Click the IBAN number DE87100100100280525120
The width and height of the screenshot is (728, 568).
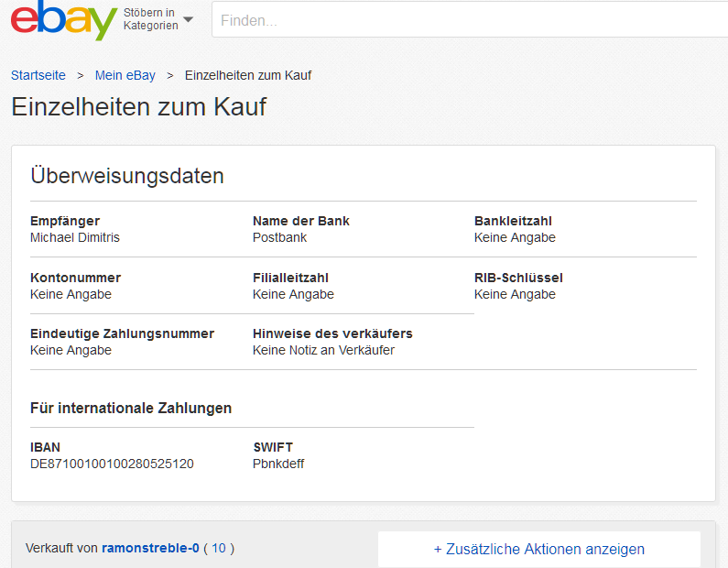(x=112, y=464)
